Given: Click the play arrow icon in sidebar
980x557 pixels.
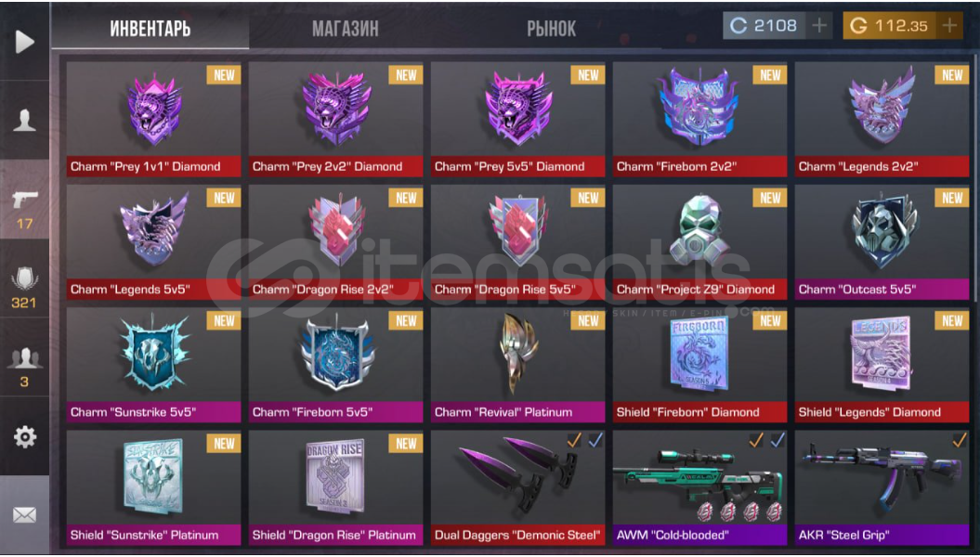Looking at the screenshot, I should click(x=24, y=42).
